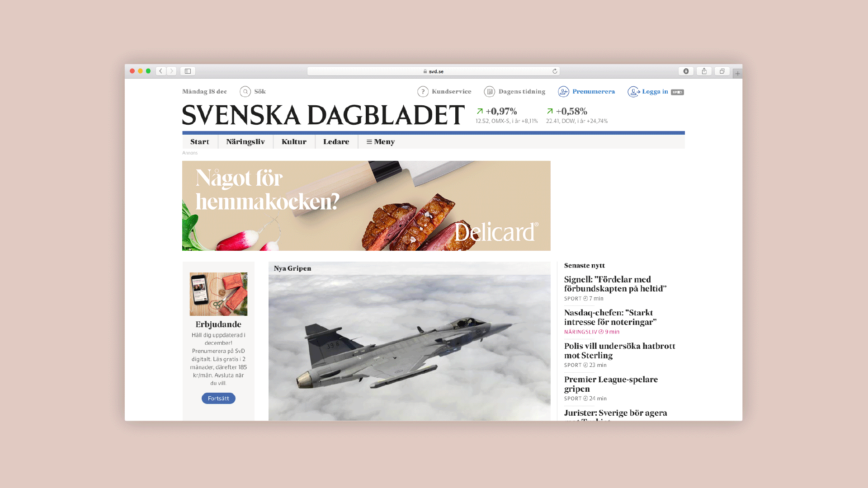The height and width of the screenshot is (488, 868).
Task: Open the Safari share button
Action: tap(704, 71)
